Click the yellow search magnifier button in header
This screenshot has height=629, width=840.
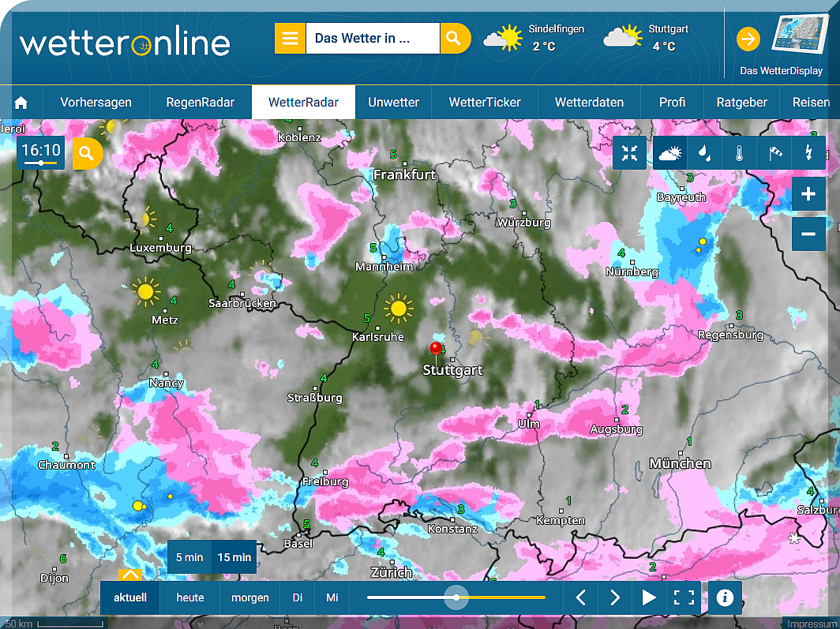click(454, 38)
